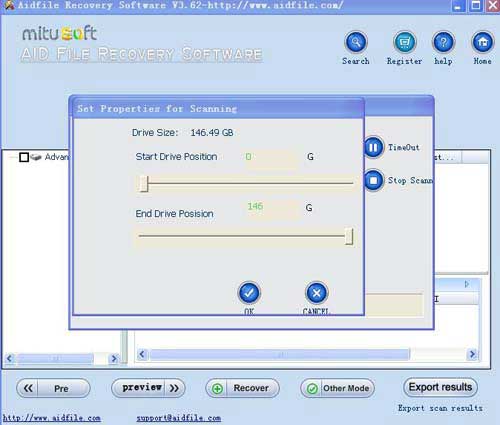Go to Home icon

pos(482,42)
